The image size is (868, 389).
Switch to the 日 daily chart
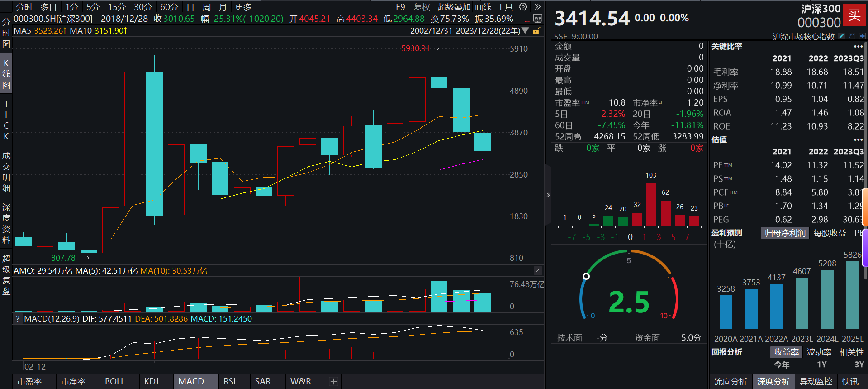click(x=190, y=7)
